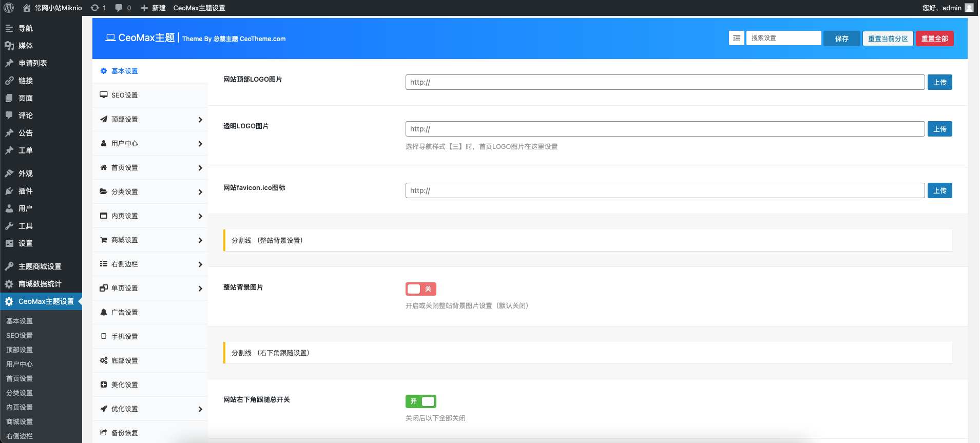Focus the 搜索设置 search field
980x443 pixels.
coord(783,38)
